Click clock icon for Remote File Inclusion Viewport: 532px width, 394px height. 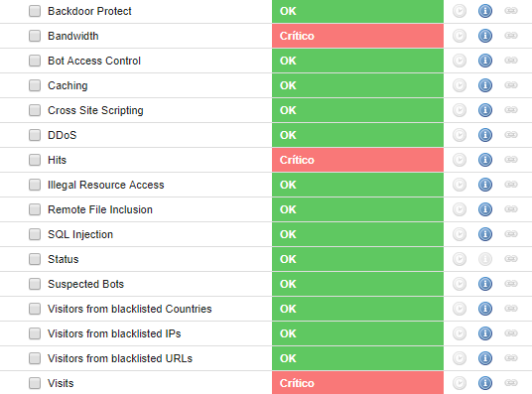tap(460, 209)
